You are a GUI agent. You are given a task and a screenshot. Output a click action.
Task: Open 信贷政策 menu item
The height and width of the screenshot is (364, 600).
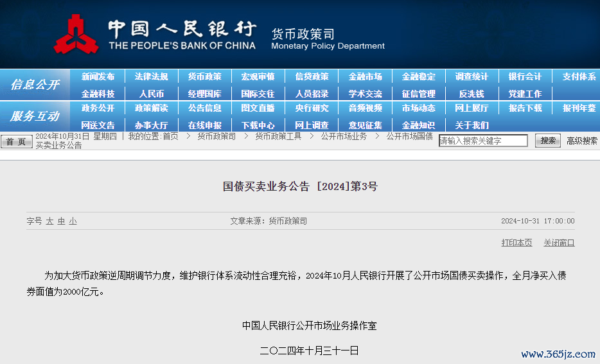[312, 77]
